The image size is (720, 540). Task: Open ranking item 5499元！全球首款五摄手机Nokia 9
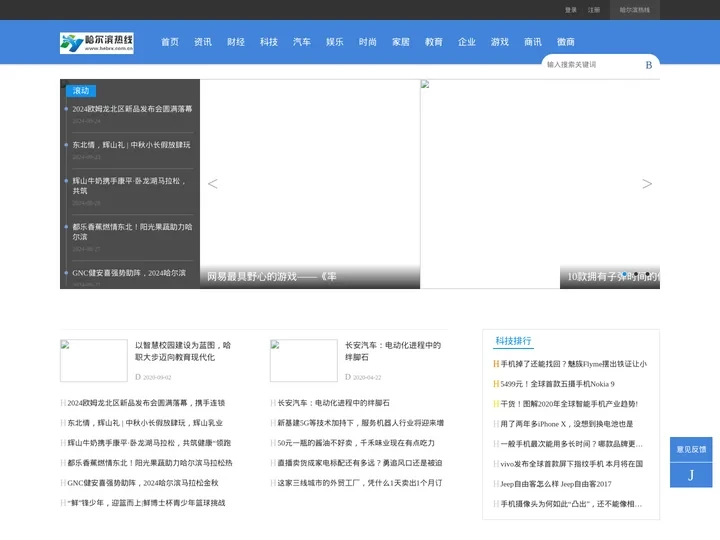pyautogui.click(x=557, y=384)
